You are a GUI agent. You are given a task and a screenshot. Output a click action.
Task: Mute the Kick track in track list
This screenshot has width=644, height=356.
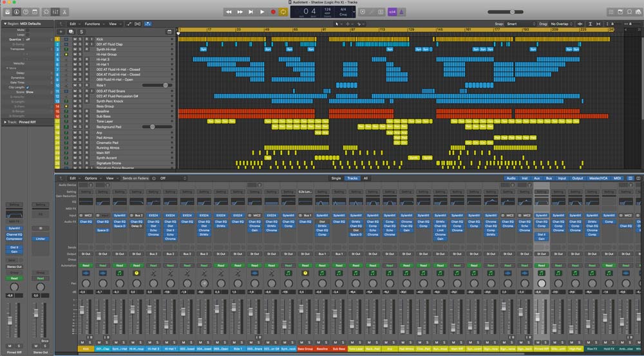75,39
